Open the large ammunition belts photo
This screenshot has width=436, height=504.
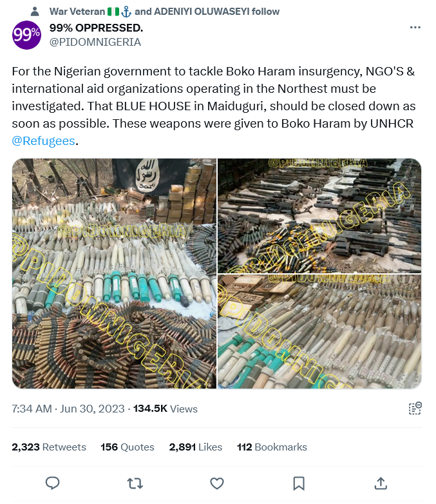pos(114,273)
